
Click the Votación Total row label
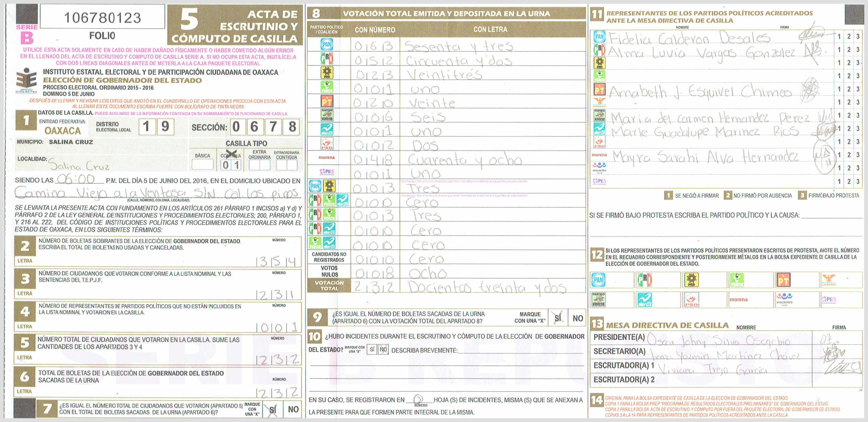coord(329,285)
